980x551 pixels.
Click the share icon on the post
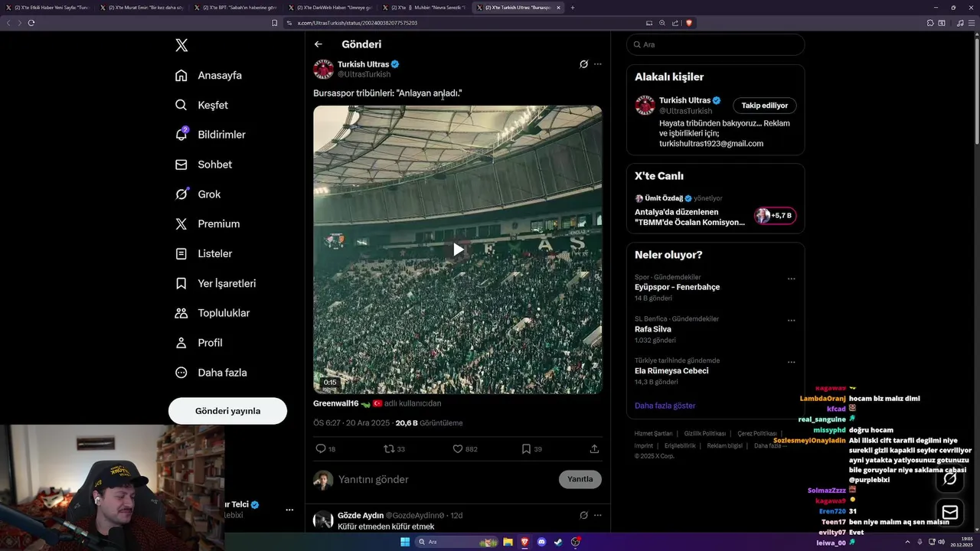tap(594, 448)
